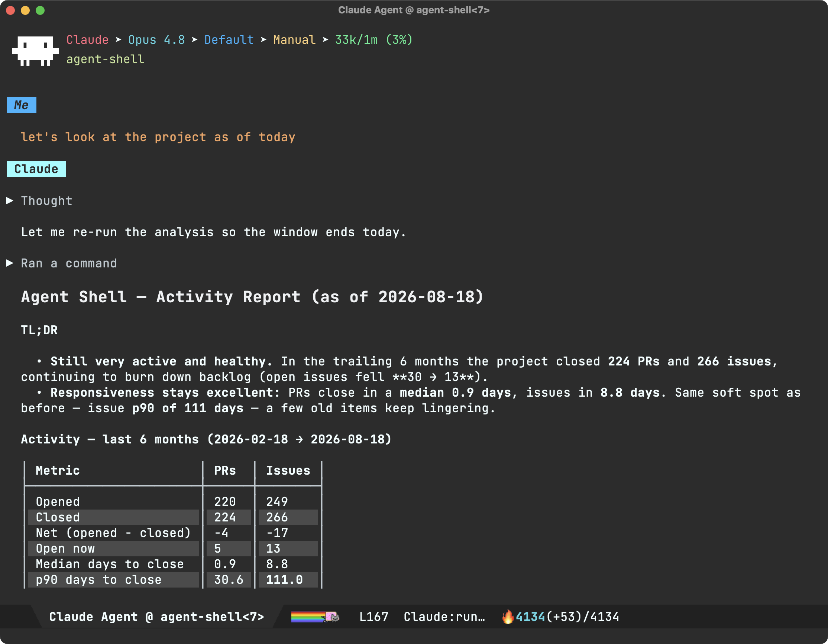Select the 'Claude' header segment

pos(88,40)
